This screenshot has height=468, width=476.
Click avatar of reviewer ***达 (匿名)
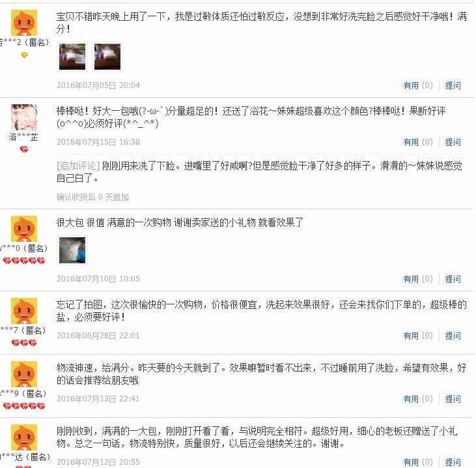[24, 437]
